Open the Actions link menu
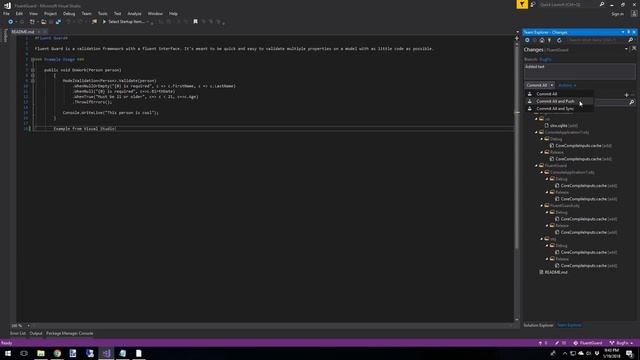This screenshot has height=360, width=640. pos(567,85)
